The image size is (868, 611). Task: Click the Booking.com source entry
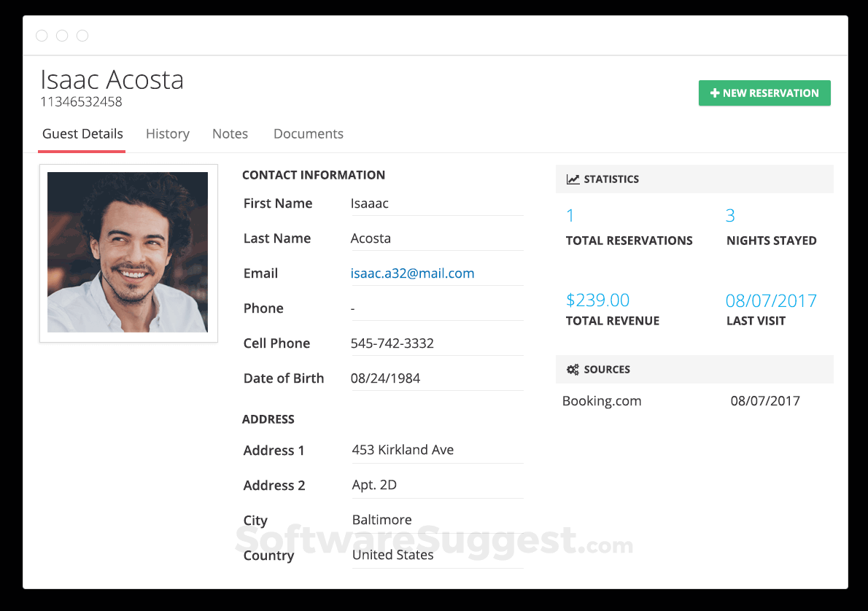[x=601, y=400]
